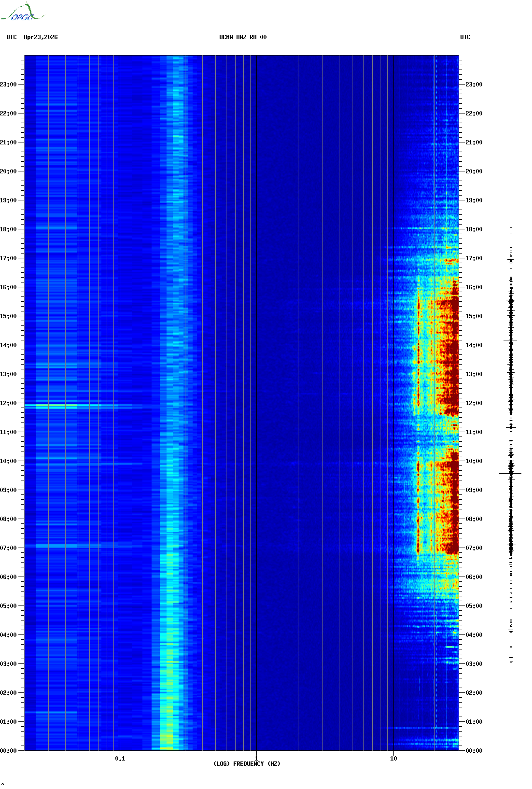Click the UTC label beside the date
This screenshot has width=532, height=789.
[x=12, y=37]
